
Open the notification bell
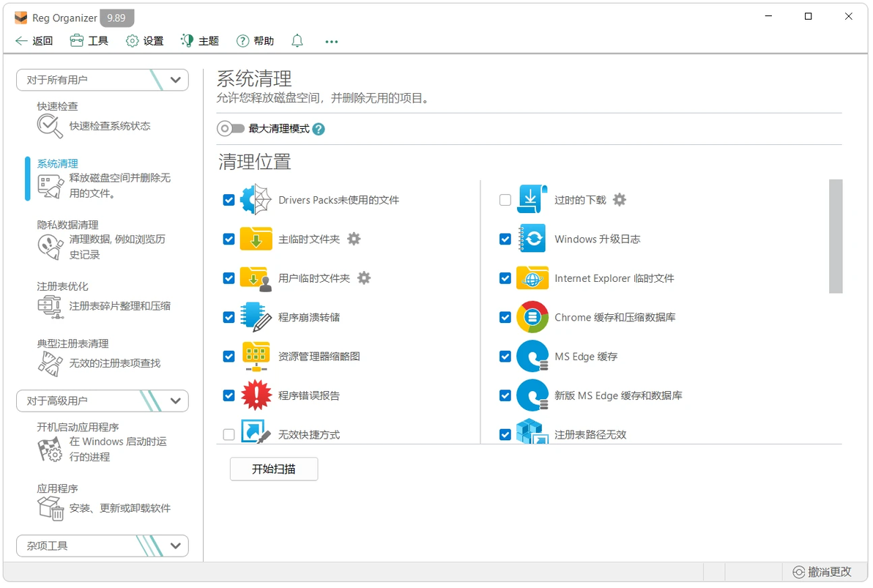pyautogui.click(x=297, y=41)
